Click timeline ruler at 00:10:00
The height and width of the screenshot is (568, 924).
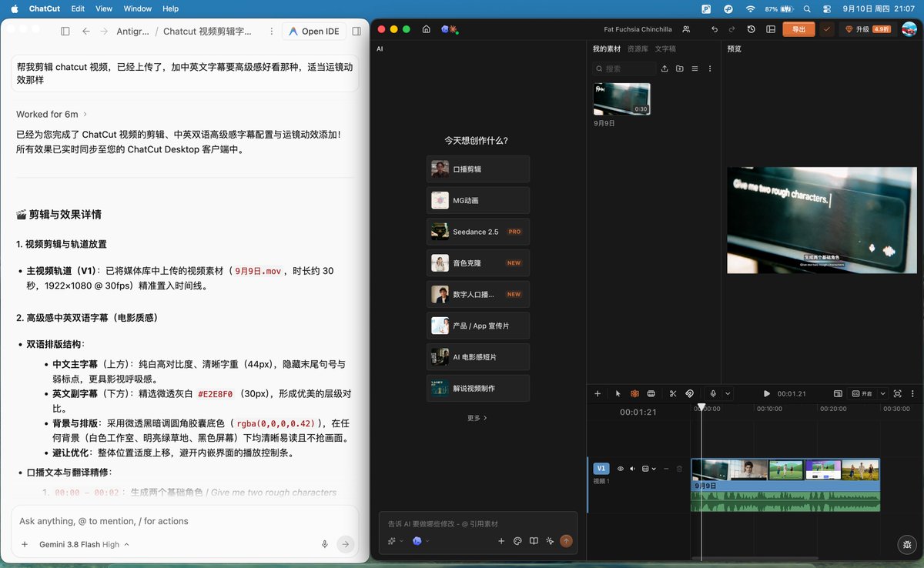(769, 409)
